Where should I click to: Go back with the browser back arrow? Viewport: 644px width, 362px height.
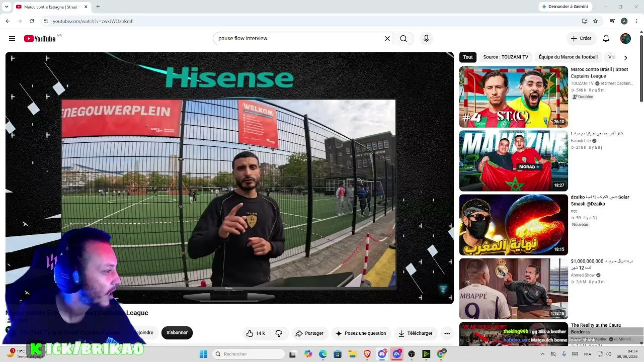click(x=8, y=21)
